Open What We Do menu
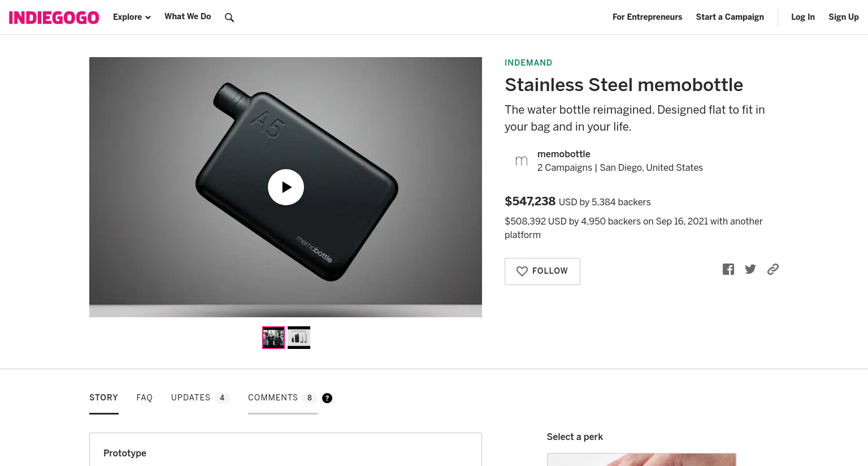The height and width of the screenshot is (466, 868). point(188,16)
